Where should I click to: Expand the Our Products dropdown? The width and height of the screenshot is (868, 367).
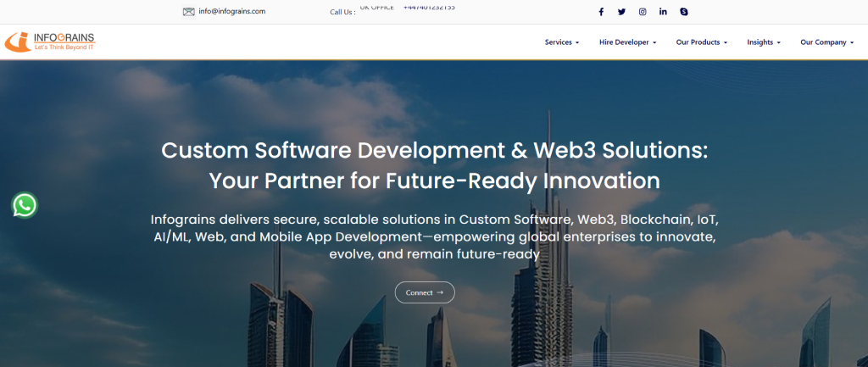(x=702, y=42)
